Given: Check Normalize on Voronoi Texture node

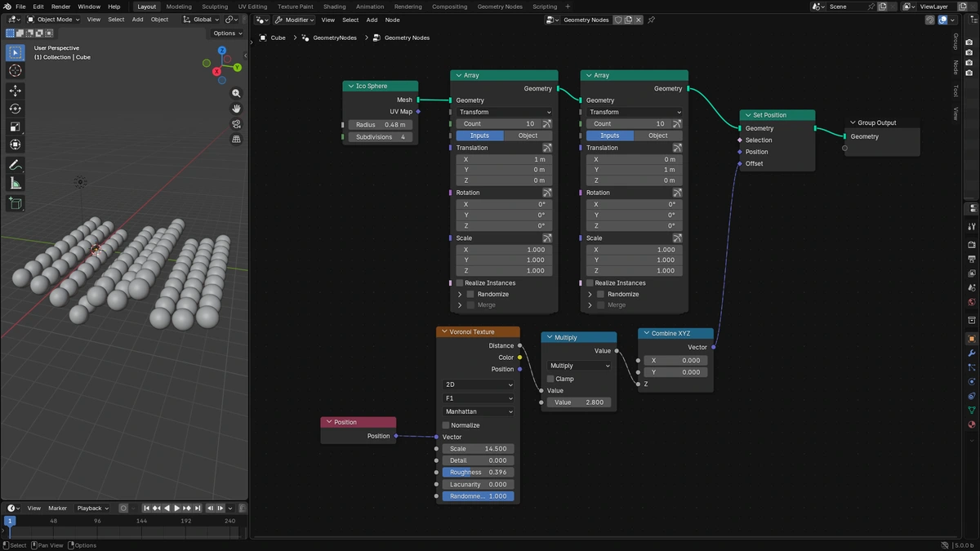Looking at the screenshot, I should point(446,425).
